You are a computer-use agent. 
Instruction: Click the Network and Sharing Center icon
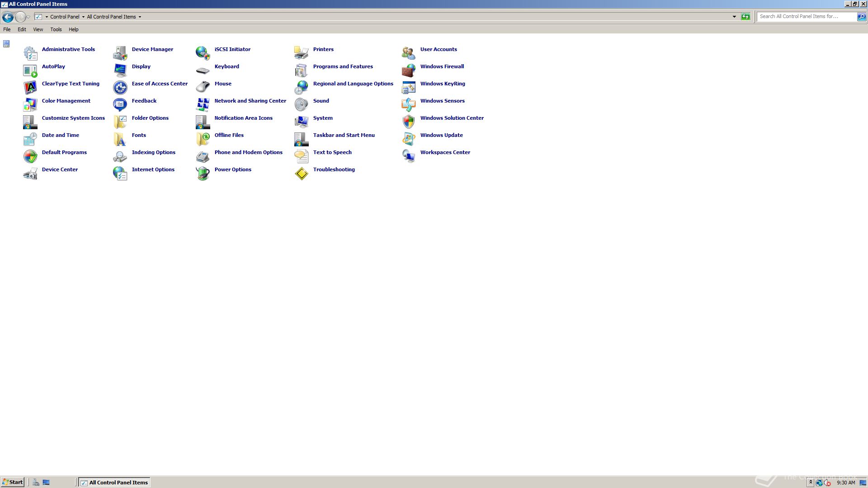[x=203, y=104]
